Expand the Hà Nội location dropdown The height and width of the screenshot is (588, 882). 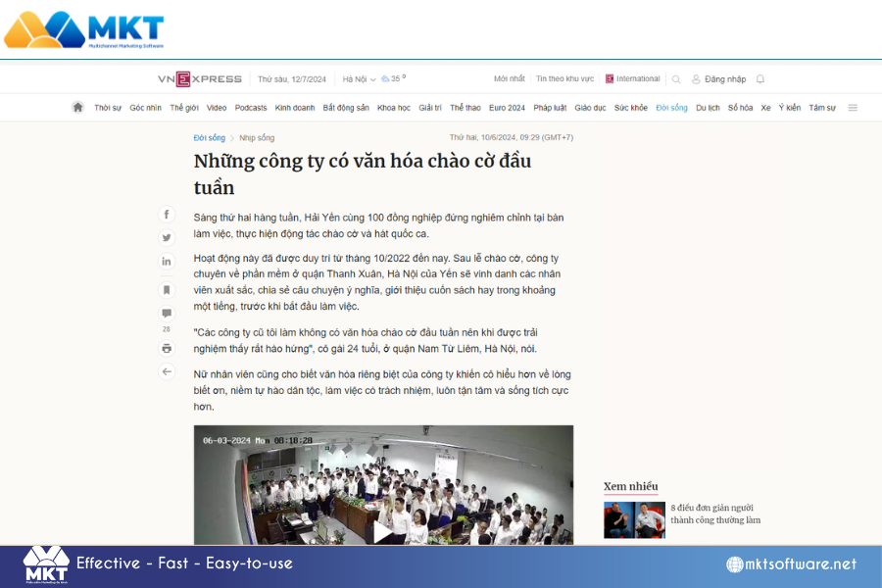[x=359, y=79]
